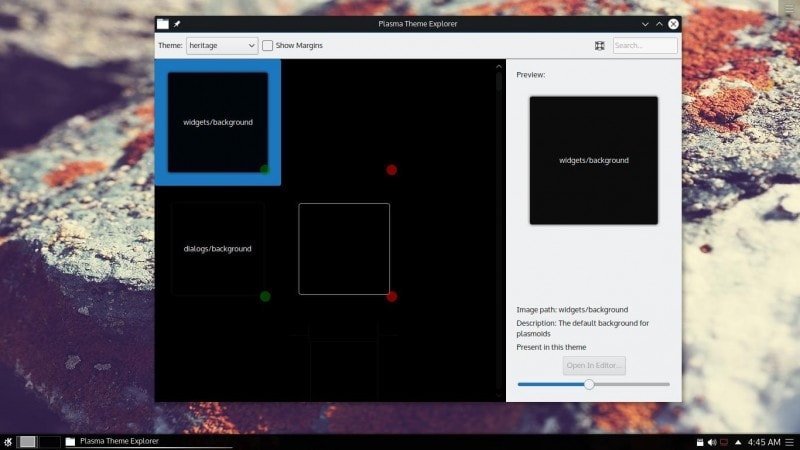This screenshot has width=800, height=450.
Task: Click the green dot on widgets/background tile
Action: pyautogui.click(x=265, y=170)
